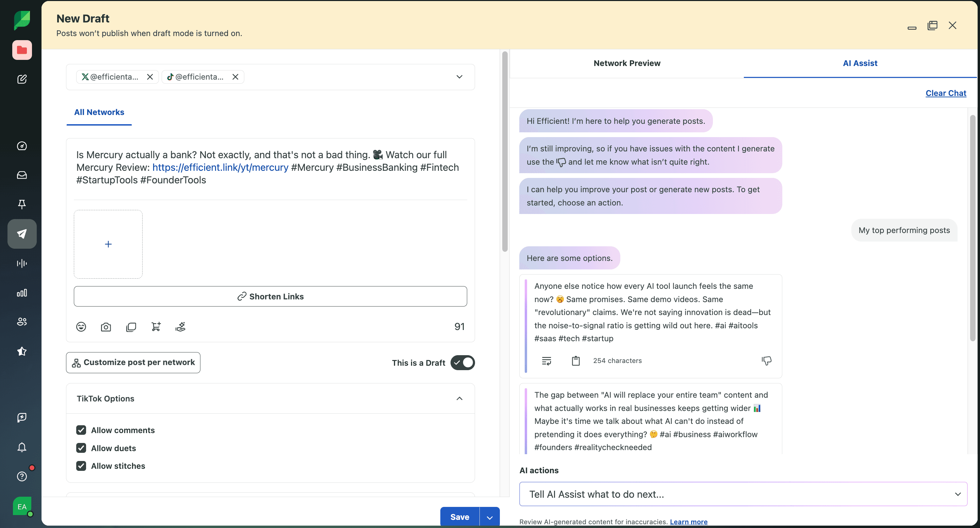Click inside the post text editor

point(271,167)
